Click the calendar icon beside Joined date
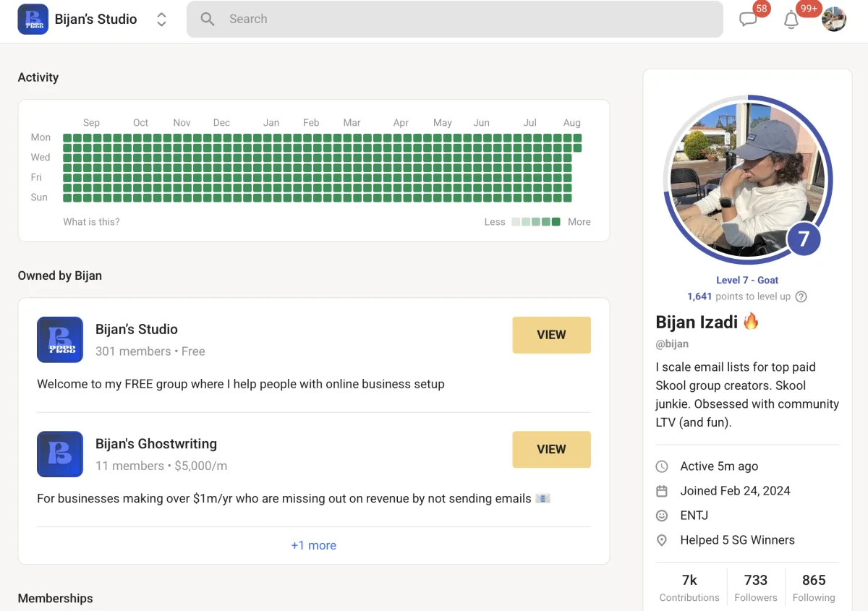Image resolution: width=868 pixels, height=611 pixels. pyautogui.click(x=662, y=491)
